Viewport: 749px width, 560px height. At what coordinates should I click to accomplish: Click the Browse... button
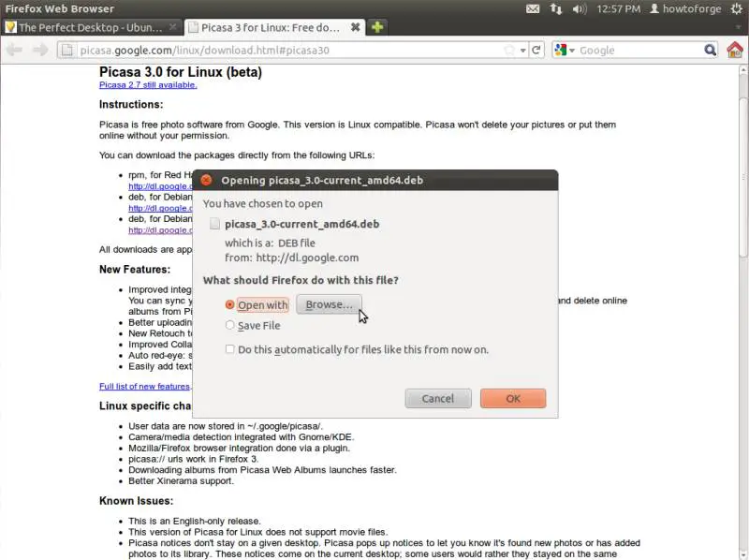[x=329, y=304]
